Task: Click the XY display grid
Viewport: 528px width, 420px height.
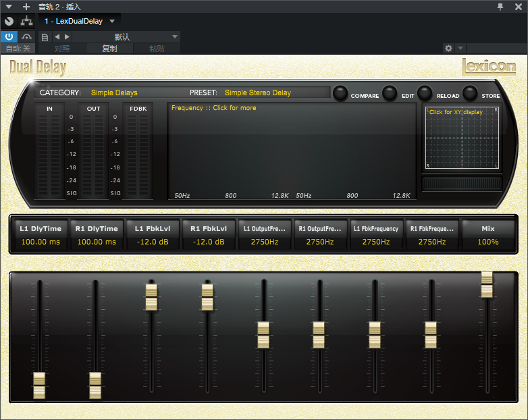Action: [462, 138]
